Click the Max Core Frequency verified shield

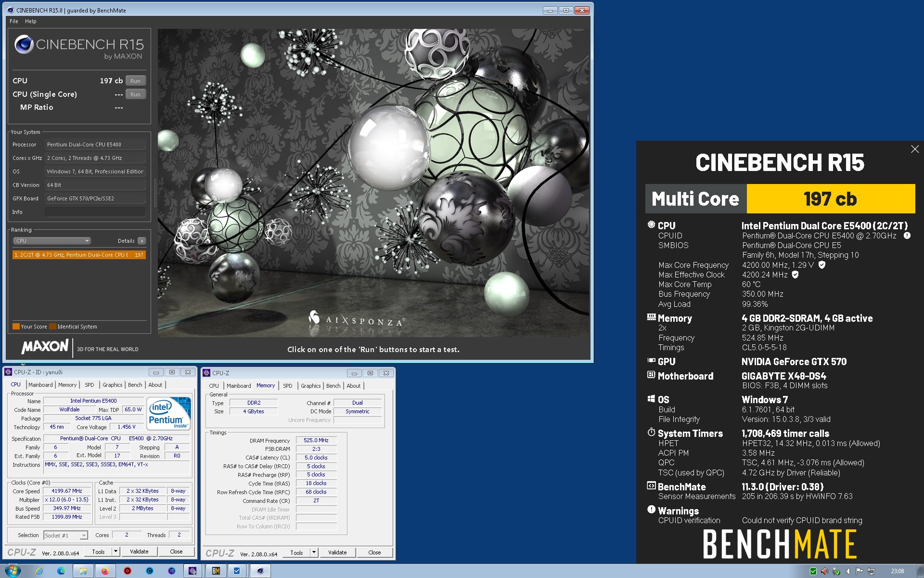point(822,265)
